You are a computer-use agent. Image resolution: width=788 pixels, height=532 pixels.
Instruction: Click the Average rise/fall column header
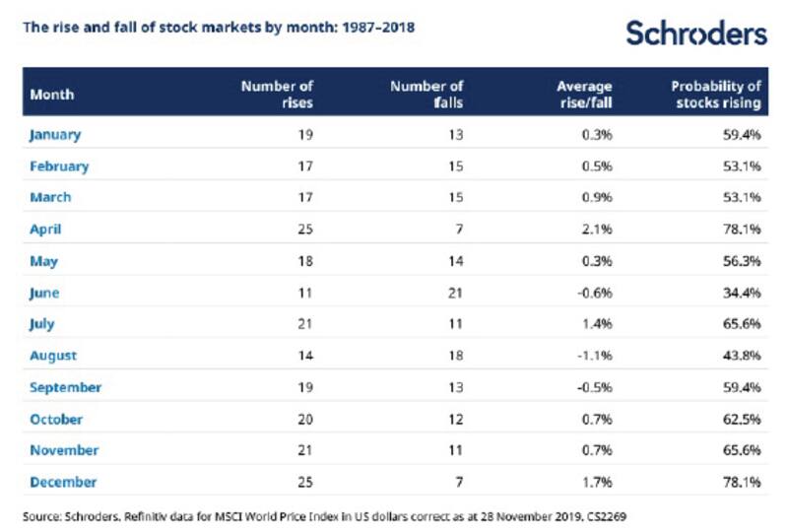click(x=583, y=95)
